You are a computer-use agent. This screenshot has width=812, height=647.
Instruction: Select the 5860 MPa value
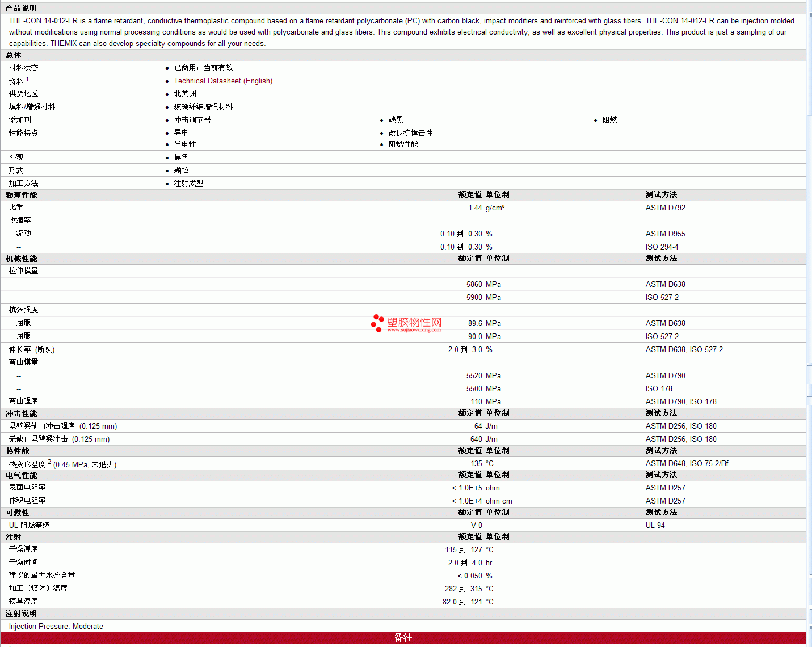click(x=483, y=284)
